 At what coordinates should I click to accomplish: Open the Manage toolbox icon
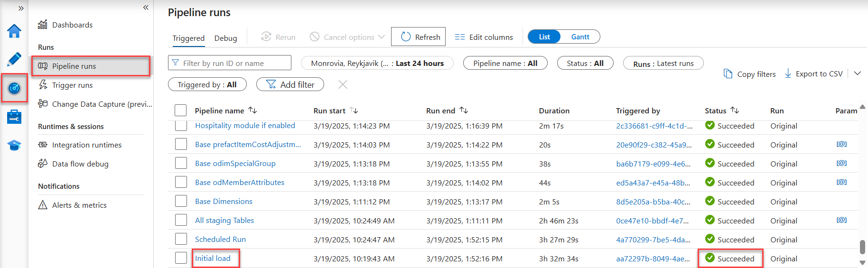click(x=14, y=117)
